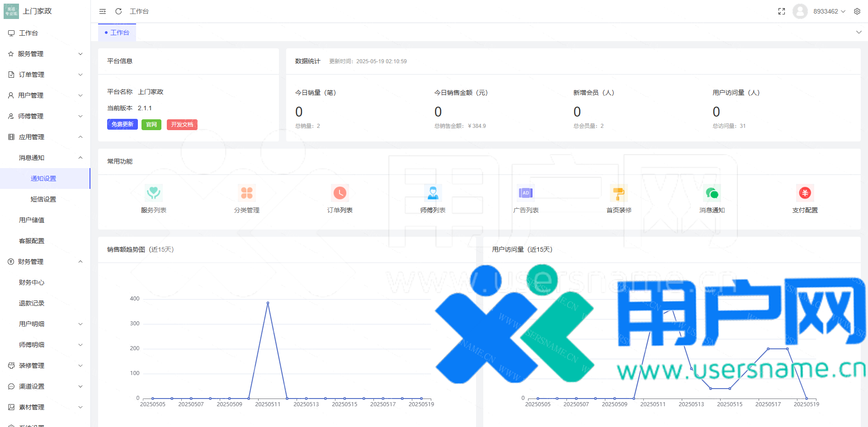Open the 首页装修 paint roller icon
This screenshot has width=868, height=427.
(x=619, y=193)
